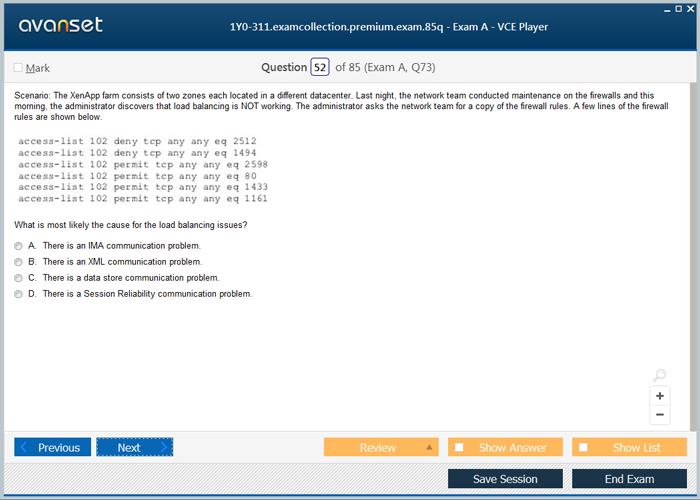Viewport: 700px width, 500px height.
Task: Click the question number 52 field
Action: click(320, 67)
